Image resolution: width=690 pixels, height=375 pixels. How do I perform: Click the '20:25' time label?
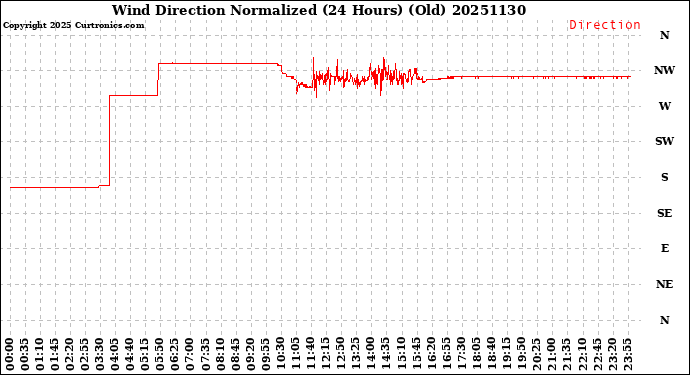(536, 354)
